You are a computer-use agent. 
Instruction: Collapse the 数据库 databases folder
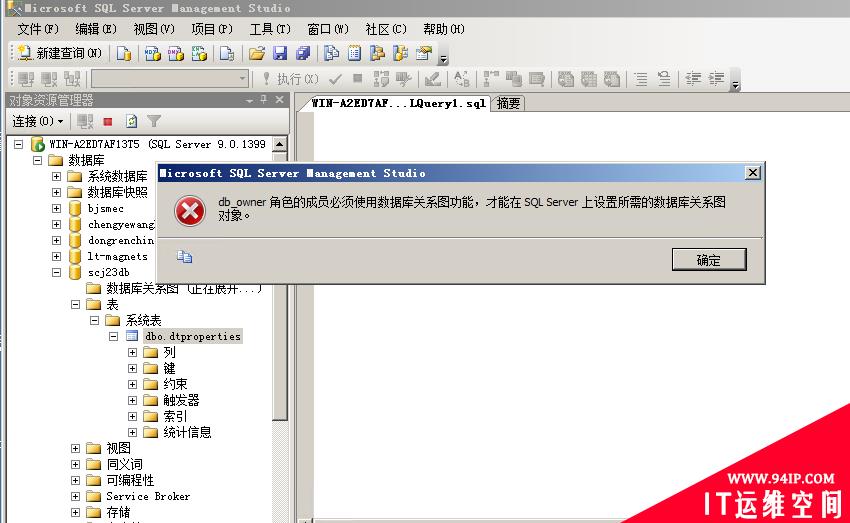tap(37, 160)
